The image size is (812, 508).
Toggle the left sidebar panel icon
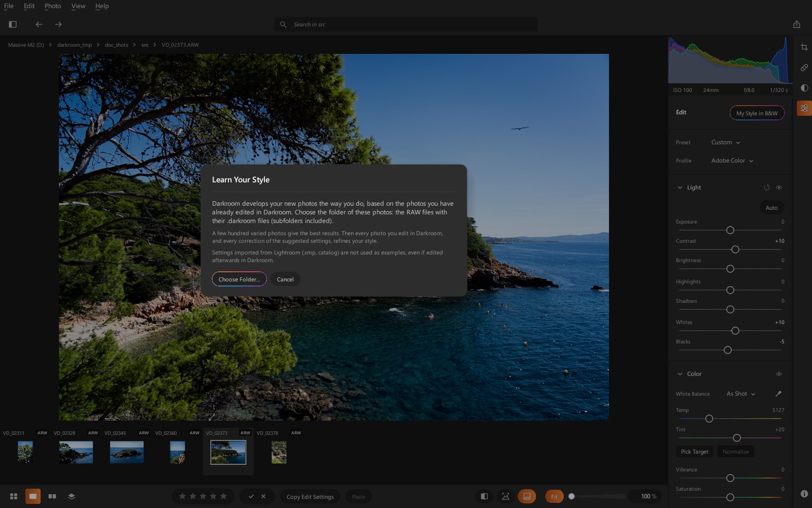click(13, 24)
